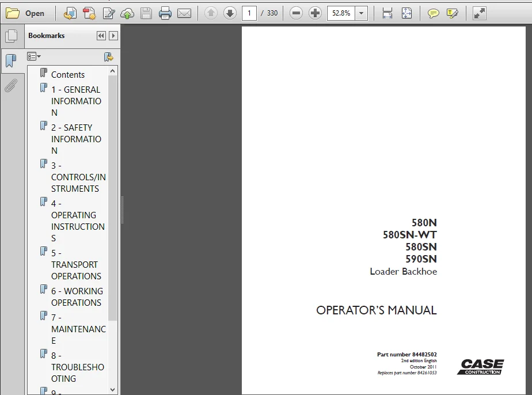Select the Highlight text tool
This screenshot has height=395, width=532.
(453, 13)
